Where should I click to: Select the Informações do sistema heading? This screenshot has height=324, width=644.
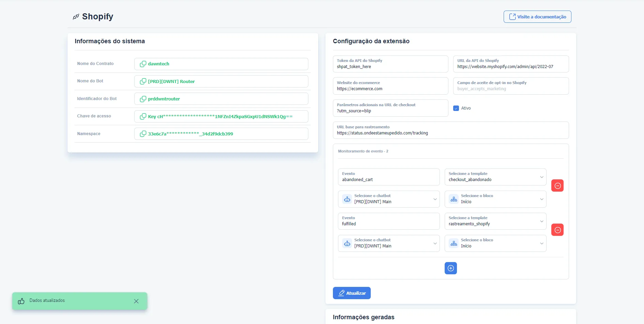tap(110, 41)
